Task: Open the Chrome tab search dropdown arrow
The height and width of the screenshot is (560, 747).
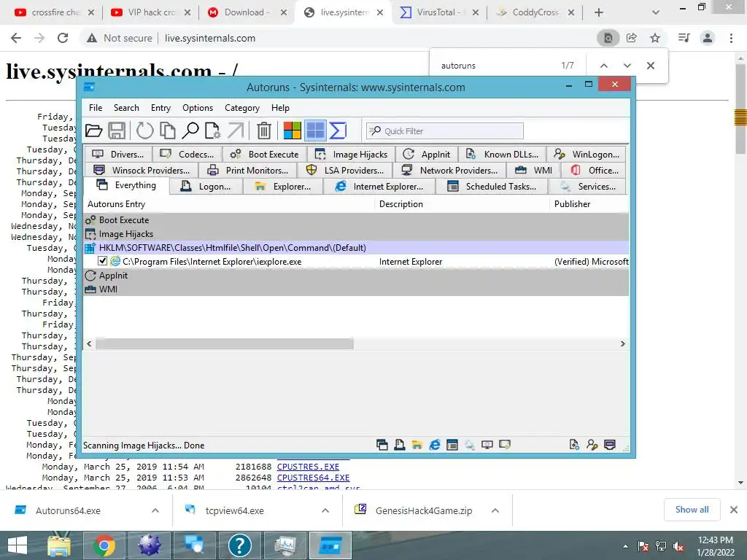Action: (x=656, y=12)
